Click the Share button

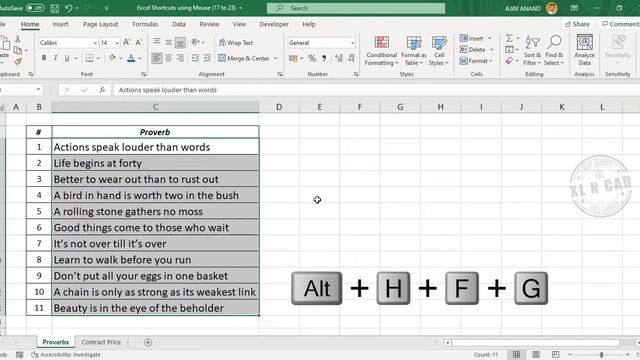pyautogui.click(x=577, y=24)
